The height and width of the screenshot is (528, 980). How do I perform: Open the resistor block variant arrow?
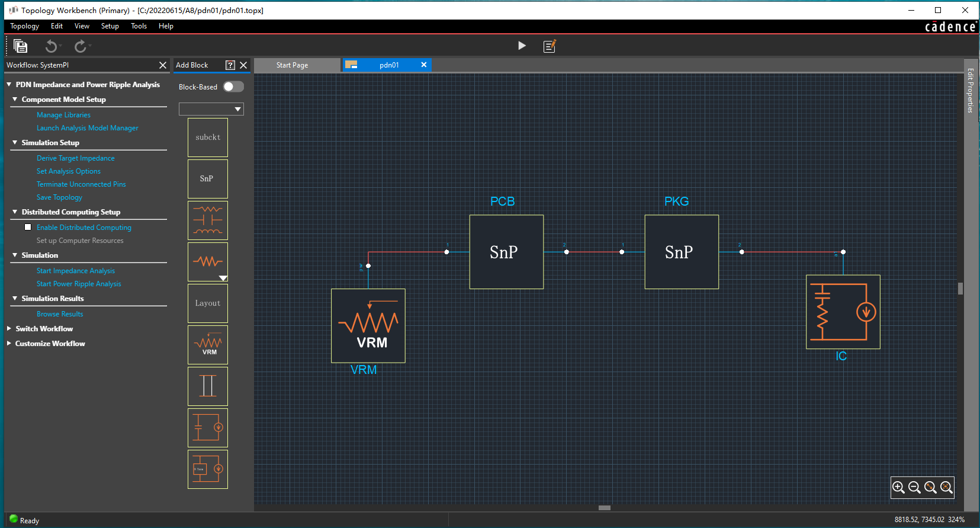pos(223,278)
